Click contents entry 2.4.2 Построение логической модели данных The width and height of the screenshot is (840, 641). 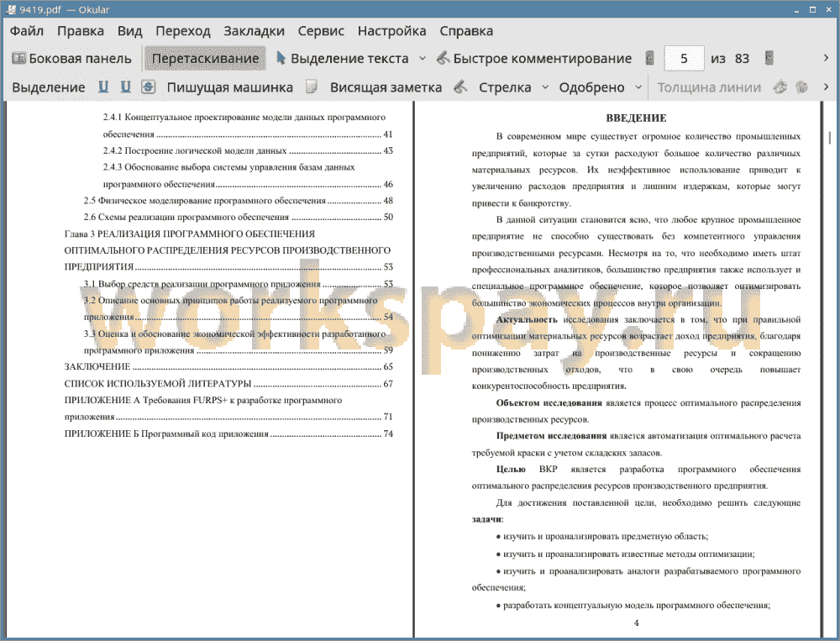click(248, 150)
